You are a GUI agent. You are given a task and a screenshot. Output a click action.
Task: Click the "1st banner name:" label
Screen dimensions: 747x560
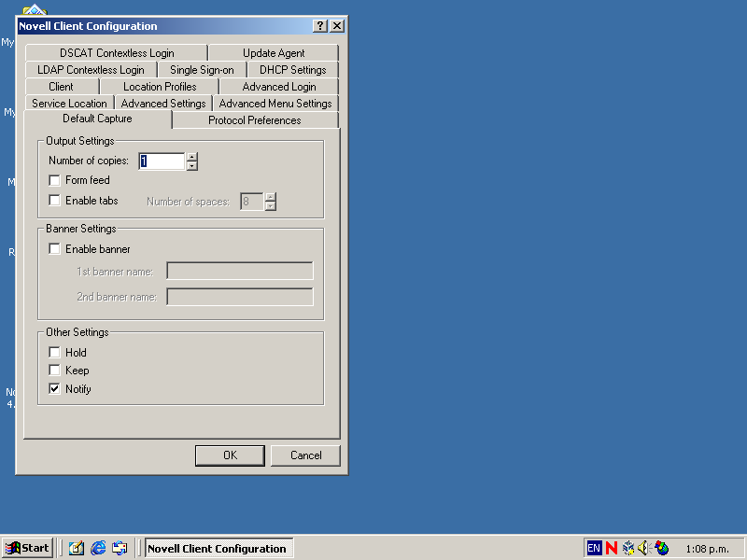115,272
